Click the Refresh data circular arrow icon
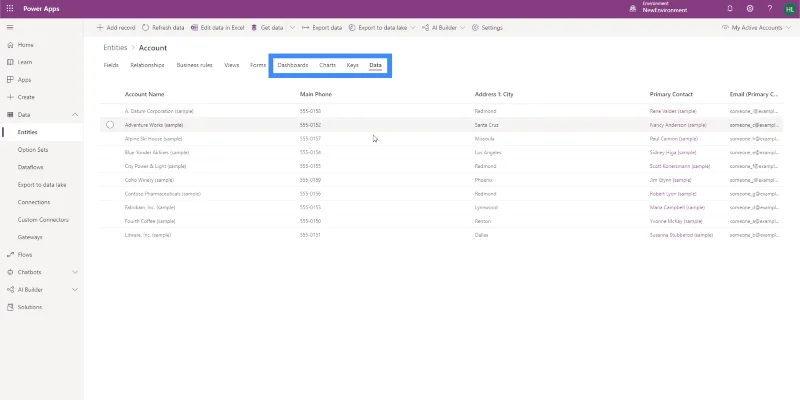The width and height of the screenshot is (800, 400). click(x=145, y=28)
